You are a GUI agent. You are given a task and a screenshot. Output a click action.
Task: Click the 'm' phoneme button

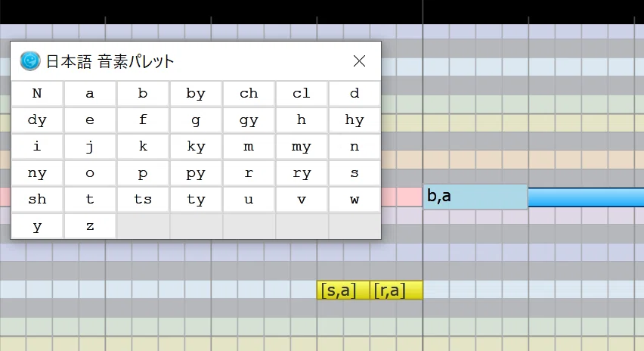(249, 146)
